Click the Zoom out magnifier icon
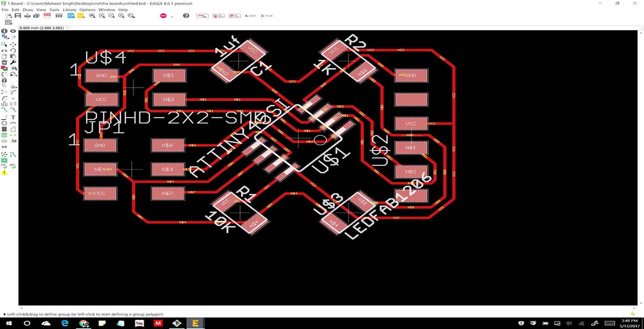 (x=112, y=16)
